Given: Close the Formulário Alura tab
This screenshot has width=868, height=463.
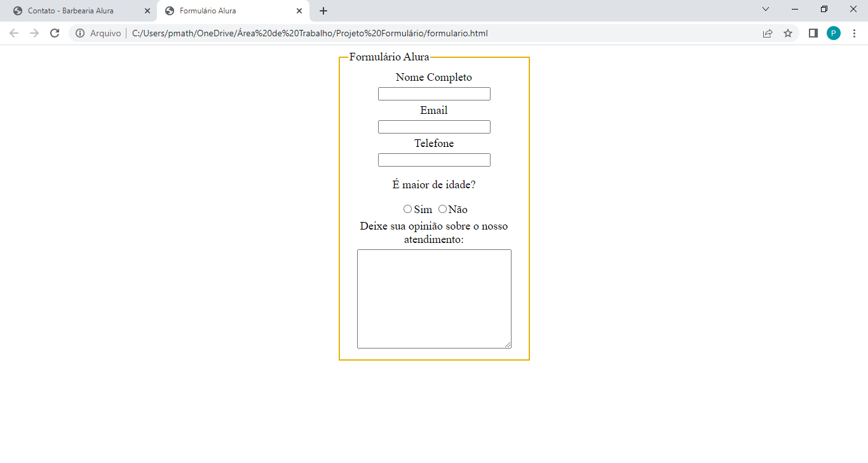Looking at the screenshot, I should tap(299, 11).
